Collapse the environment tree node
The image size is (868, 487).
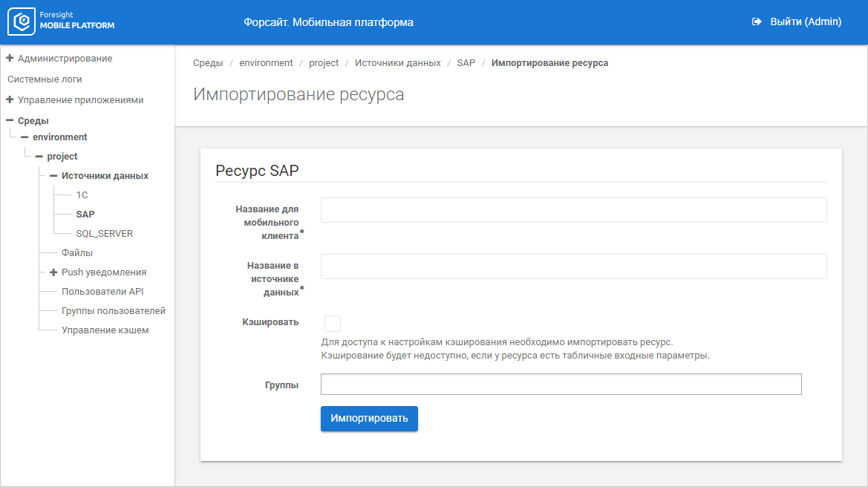click(25, 137)
